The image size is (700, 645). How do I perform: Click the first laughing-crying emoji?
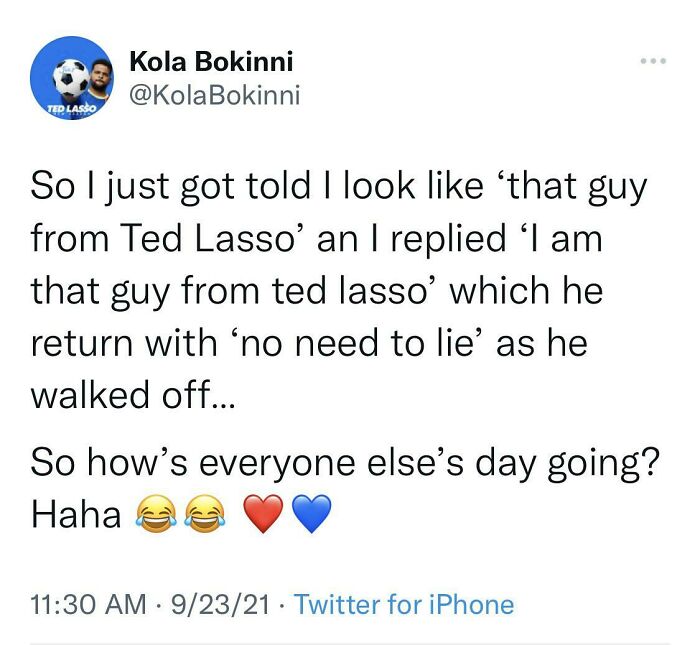155,516
